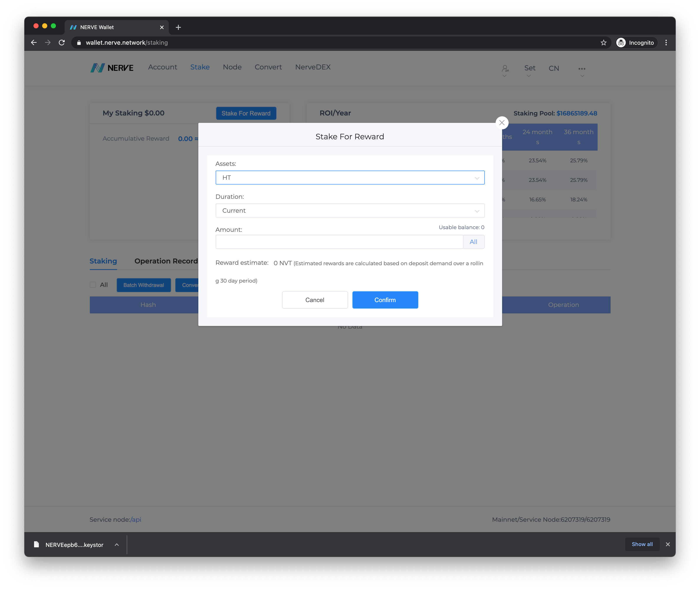This screenshot has width=700, height=589.
Task: Switch to the Operation Record tab
Action: 166,261
